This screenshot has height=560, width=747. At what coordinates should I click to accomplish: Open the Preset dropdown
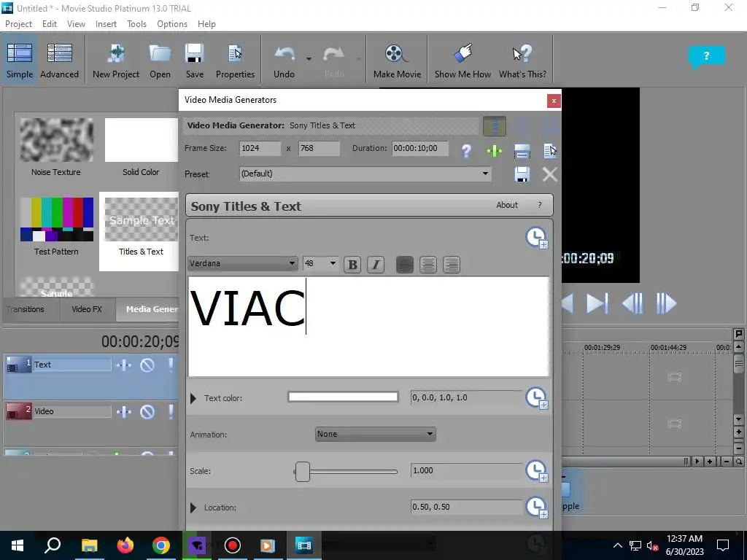click(x=485, y=174)
